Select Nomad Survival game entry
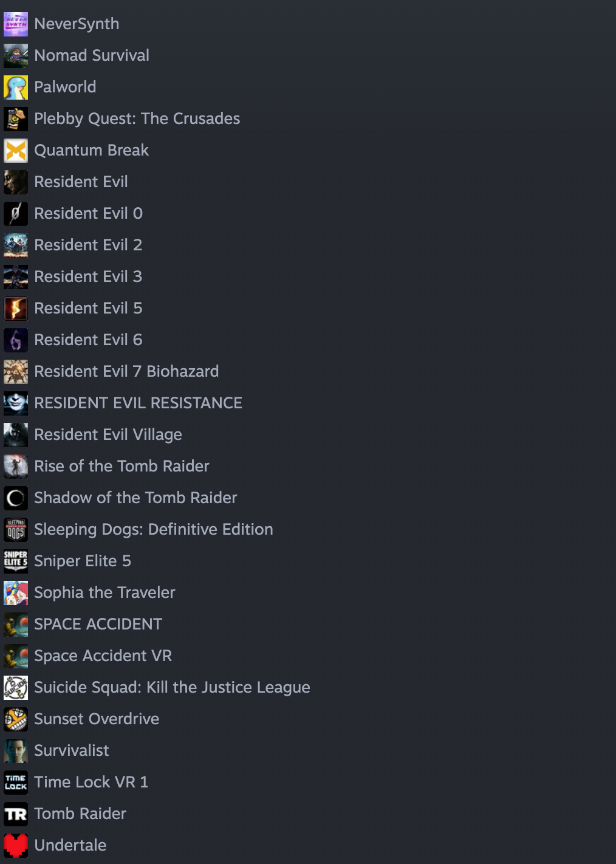This screenshot has height=864, width=616. tap(92, 55)
